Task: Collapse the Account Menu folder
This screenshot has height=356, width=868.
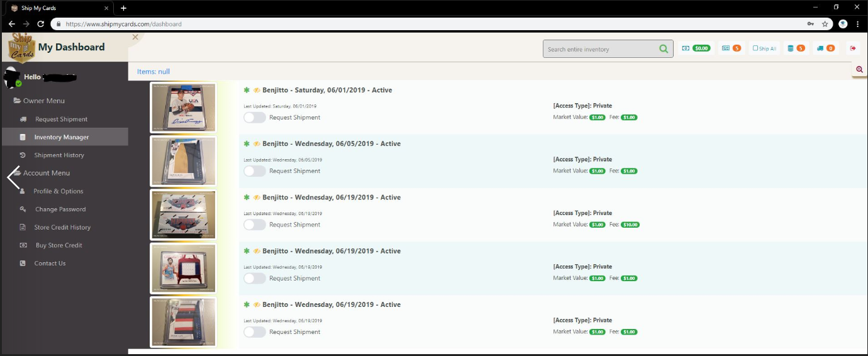Action: pyautogui.click(x=42, y=174)
